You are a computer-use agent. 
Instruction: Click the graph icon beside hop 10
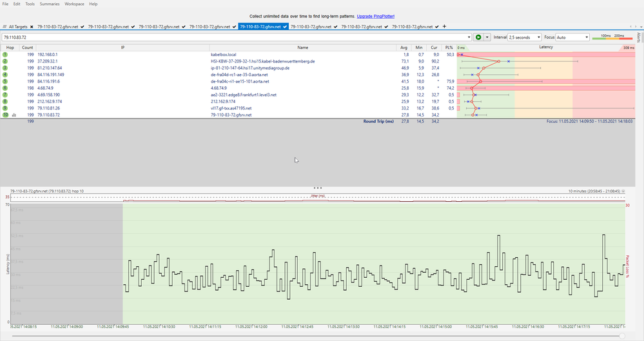click(14, 115)
